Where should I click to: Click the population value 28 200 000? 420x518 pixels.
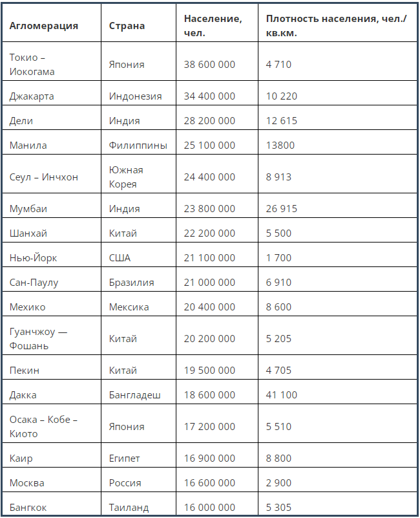209,120
